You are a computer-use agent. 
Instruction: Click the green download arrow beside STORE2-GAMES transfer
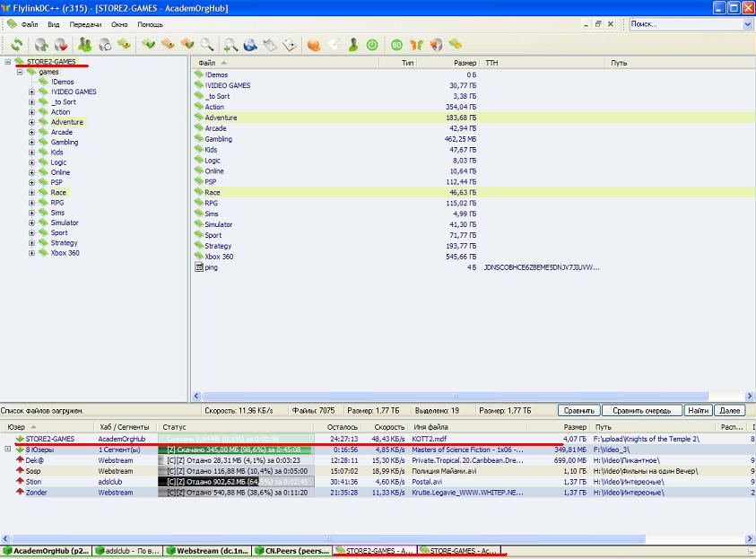pos(20,439)
